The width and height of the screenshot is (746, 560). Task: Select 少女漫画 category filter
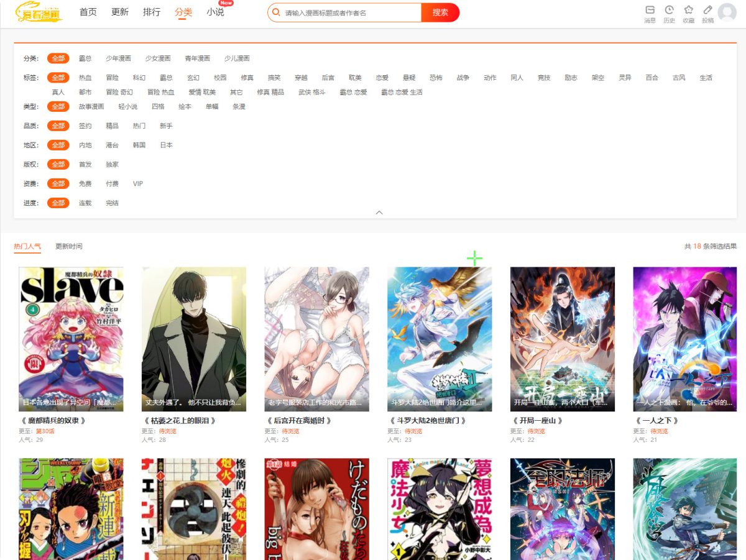[x=158, y=58]
